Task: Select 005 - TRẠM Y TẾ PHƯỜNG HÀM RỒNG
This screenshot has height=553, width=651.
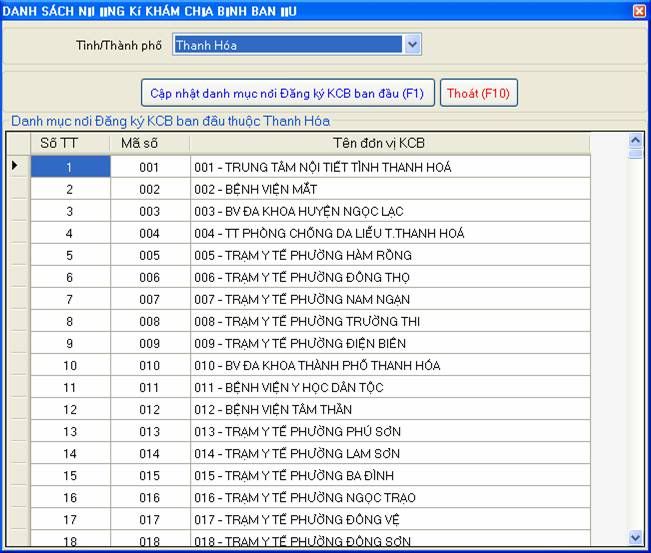Action: pos(390,255)
